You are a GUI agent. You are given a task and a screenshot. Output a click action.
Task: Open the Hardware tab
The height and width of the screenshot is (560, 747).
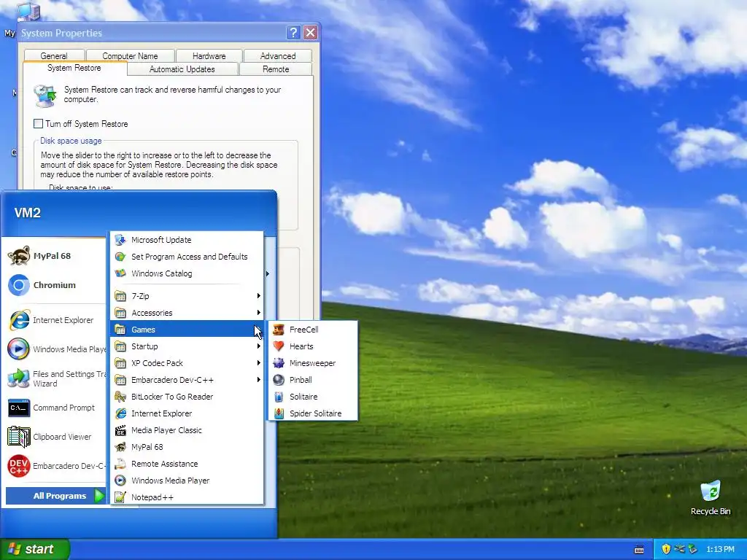(x=209, y=55)
